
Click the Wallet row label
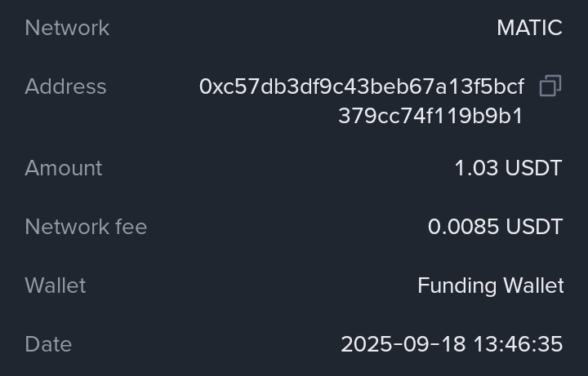(x=56, y=285)
